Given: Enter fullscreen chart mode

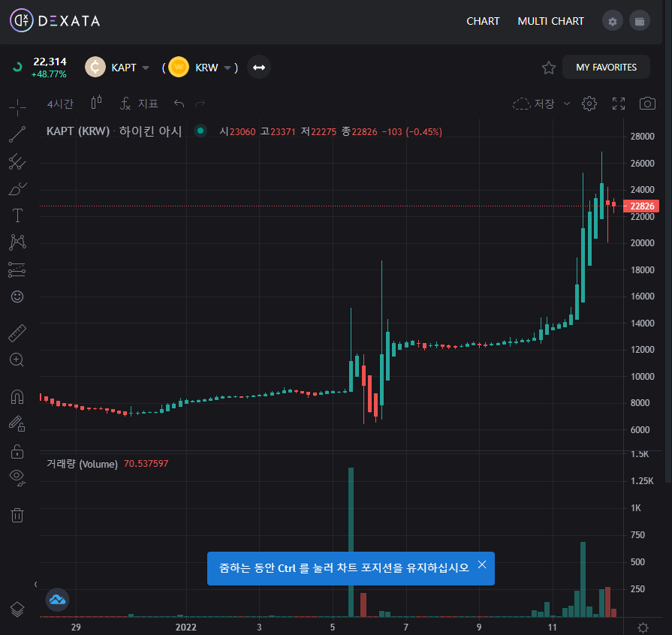Looking at the screenshot, I should (619, 104).
